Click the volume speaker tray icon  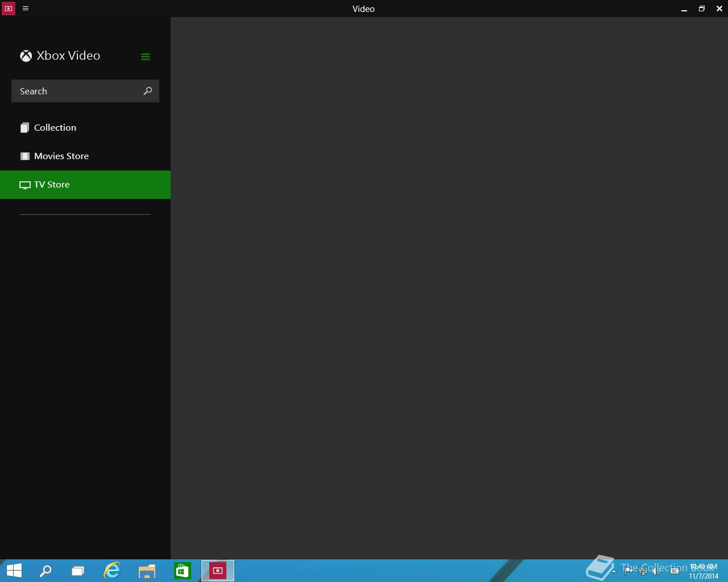point(657,571)
